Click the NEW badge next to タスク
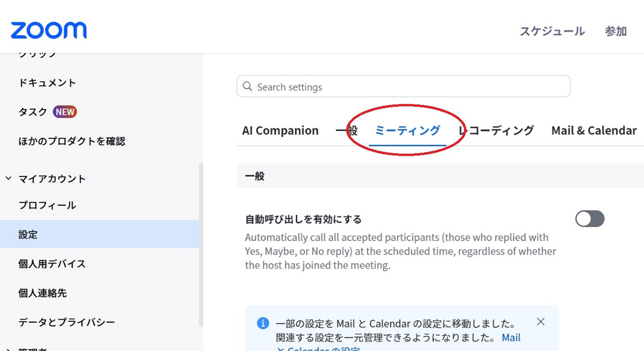The height and width of the screenshot is (351, 644). tap(65, 112)
